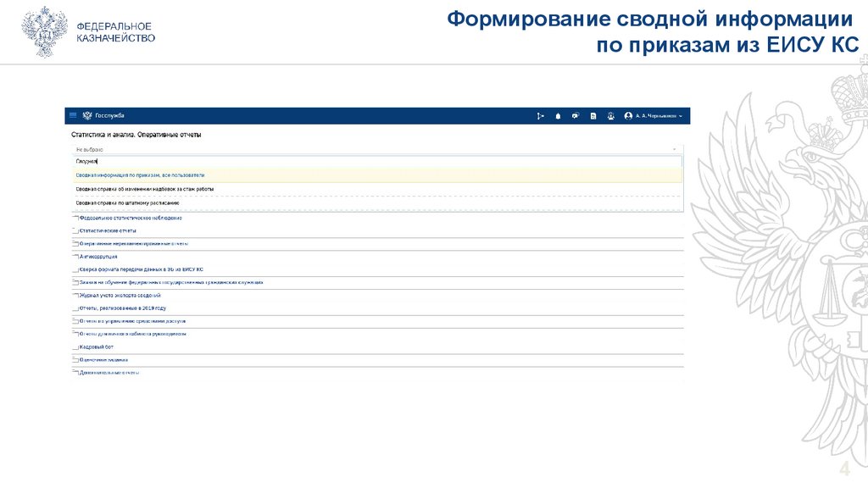
Task: Click the search field containing 'Сводная'
Action: point(377,162)
